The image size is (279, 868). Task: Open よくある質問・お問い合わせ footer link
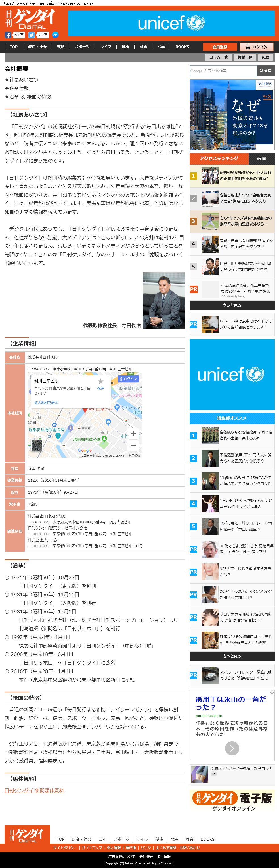pos(178,848)
